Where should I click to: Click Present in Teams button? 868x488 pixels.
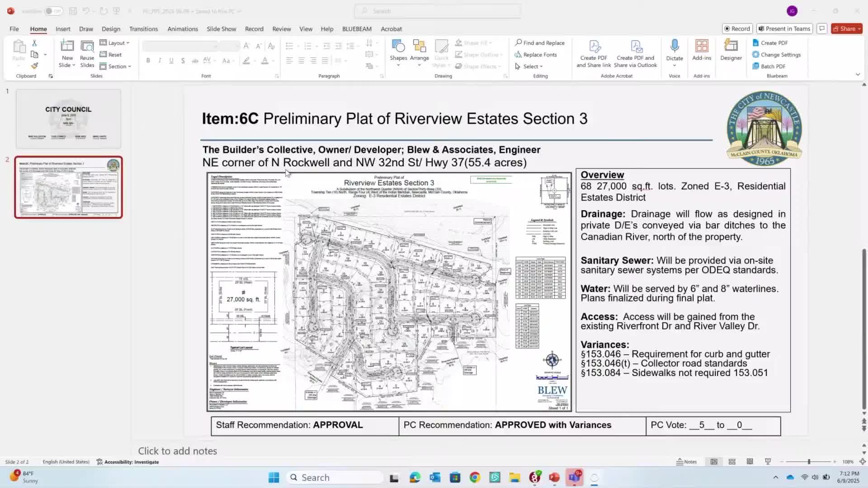[x=784, y=28]
